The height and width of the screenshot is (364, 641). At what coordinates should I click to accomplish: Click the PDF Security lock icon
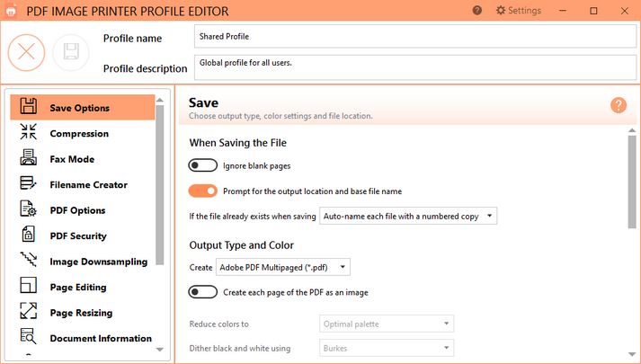pyautogui.click(x=28, y=234)
